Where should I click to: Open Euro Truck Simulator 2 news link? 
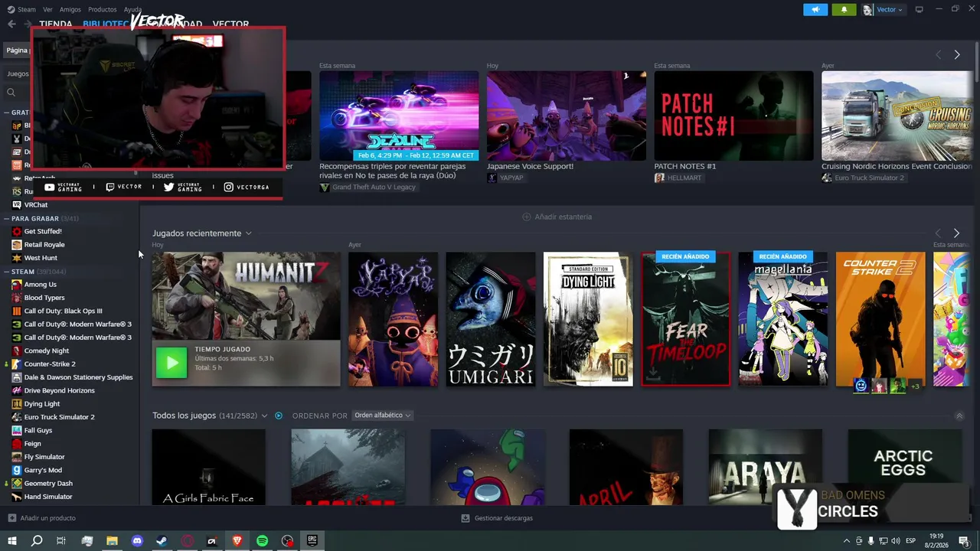pyautogui.click(x=863, y=178)
